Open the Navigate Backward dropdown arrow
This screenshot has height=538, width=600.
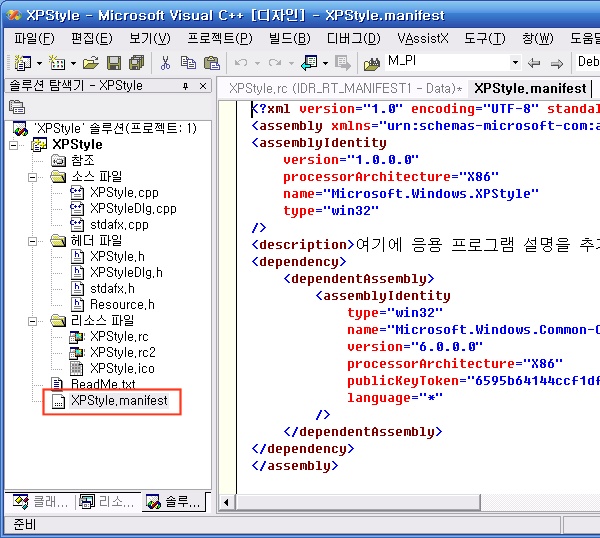click(x=325, y=63)
